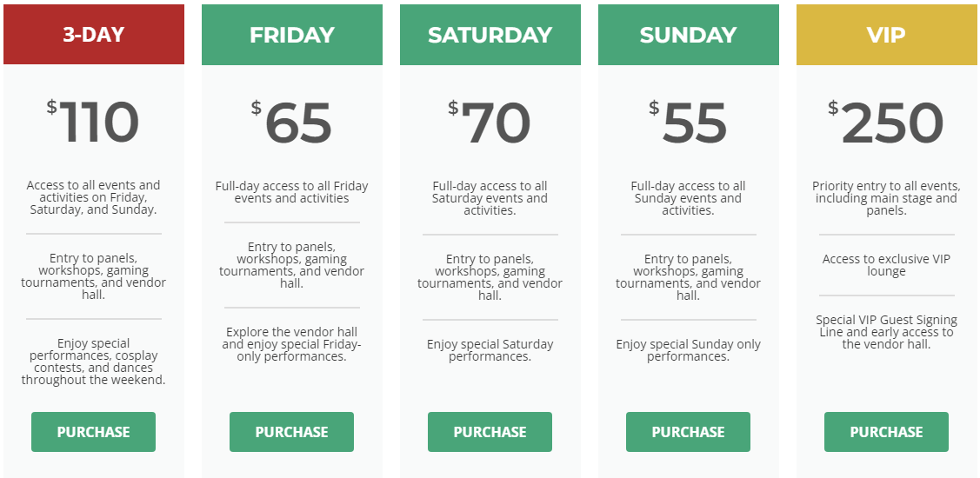Click the exclusive VIP lounge description
980x478 pixels.
[886, 265]
